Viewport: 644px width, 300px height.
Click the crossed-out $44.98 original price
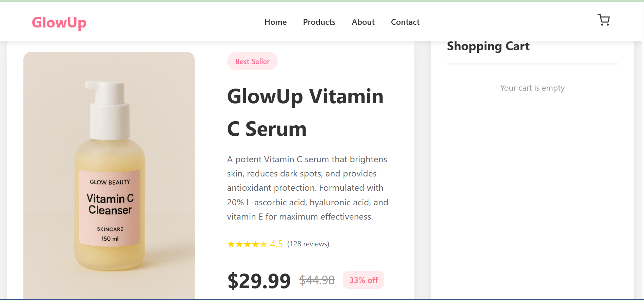pos(317,280)
